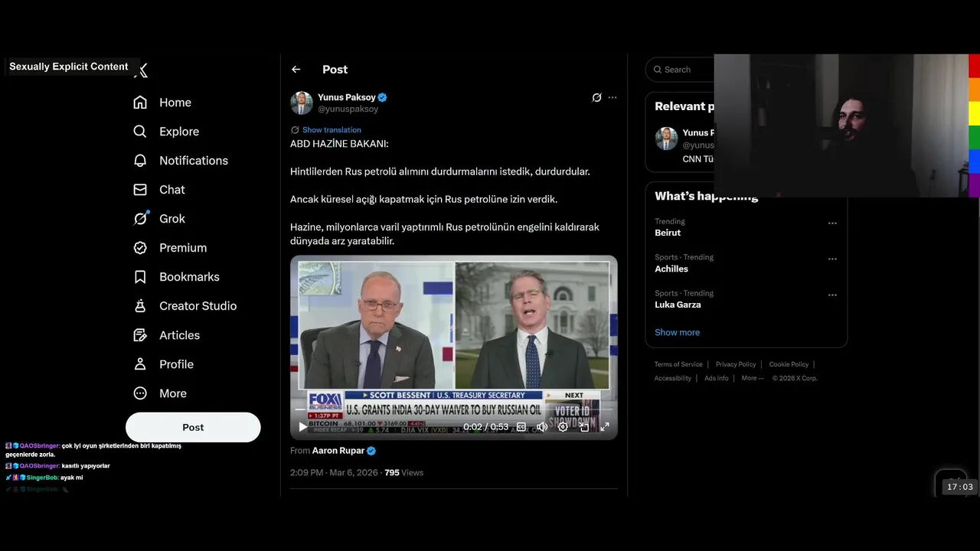980x551 pixels.
Task: Open Ads info footer link
Action: pyautogui.click(x=717, y=378)
